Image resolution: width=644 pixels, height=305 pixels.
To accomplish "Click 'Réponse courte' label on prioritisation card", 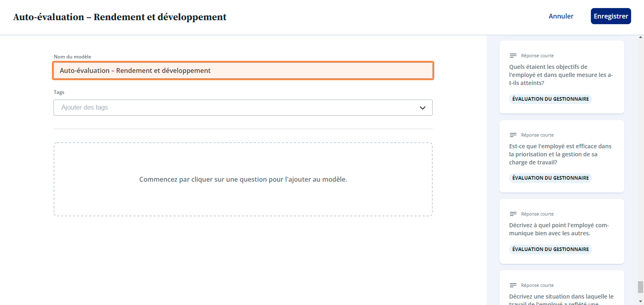I will pyautogui.click(x=537, y=135).
